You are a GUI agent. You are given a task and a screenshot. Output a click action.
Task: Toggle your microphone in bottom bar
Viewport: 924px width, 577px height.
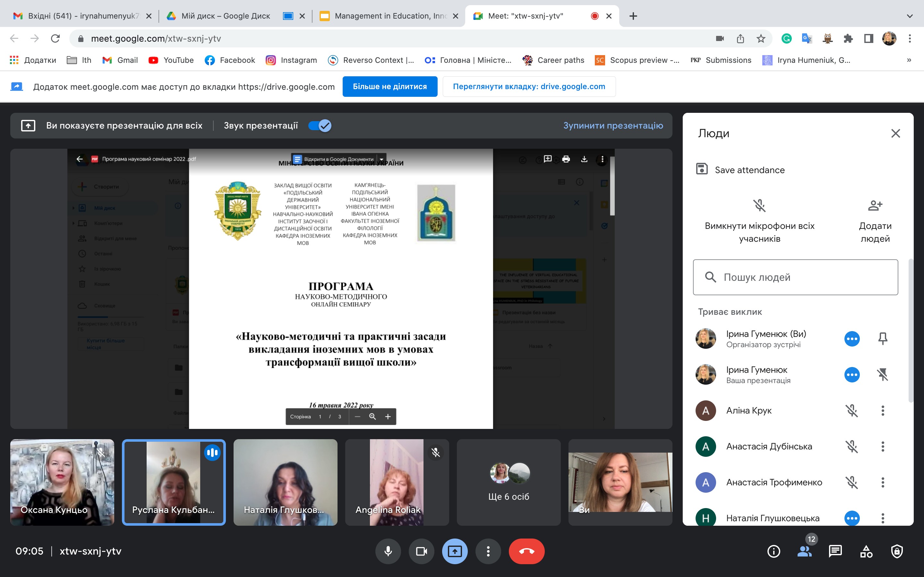(x=388, y=551)
